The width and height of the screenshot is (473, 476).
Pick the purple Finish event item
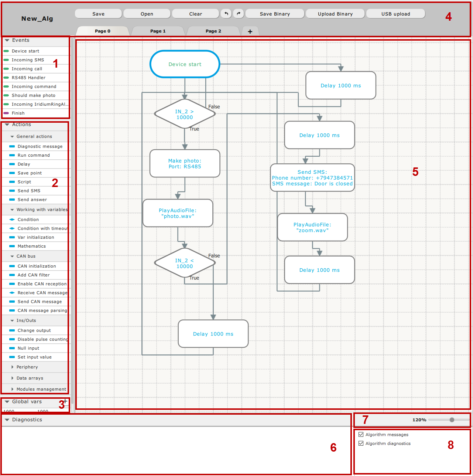[x=18, y=113]
